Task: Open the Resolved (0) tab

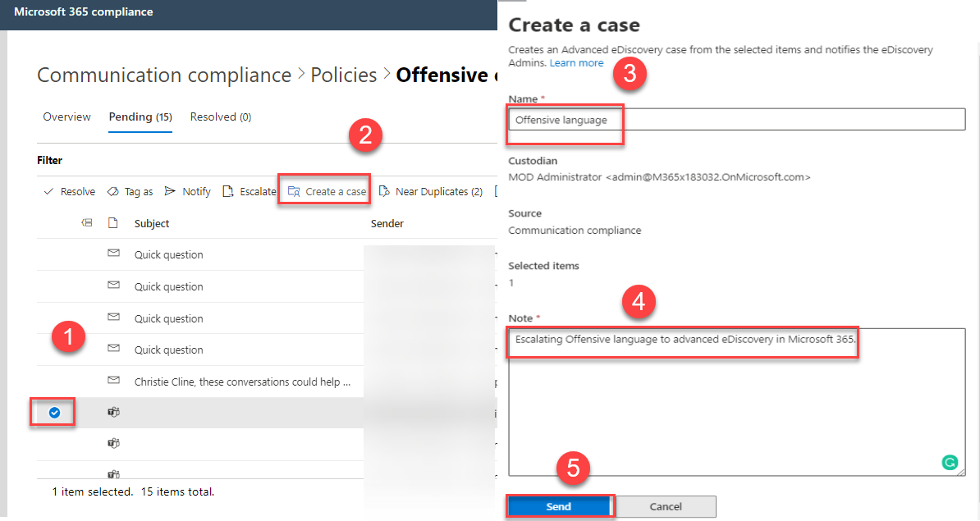Action: tap(220, 117)
